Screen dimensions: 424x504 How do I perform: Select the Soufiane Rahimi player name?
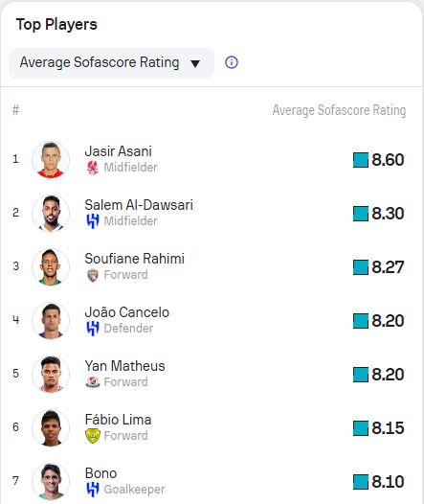point(135,259)
